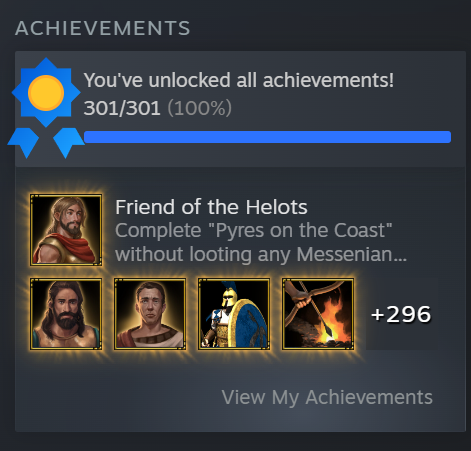Show the +296 remaining achievements

coord(401,314)
